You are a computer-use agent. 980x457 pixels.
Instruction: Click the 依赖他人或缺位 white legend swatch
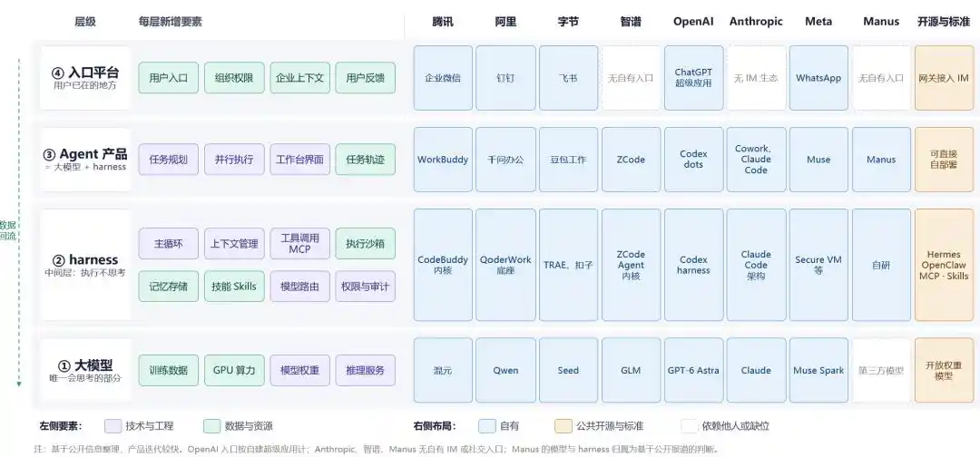click(x=690, y=426)
